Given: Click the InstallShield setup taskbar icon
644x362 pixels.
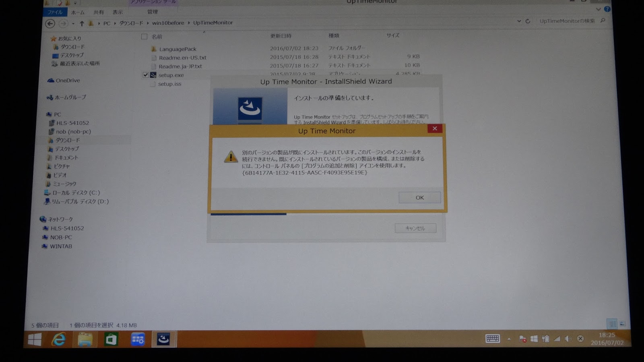Looking at the screenshot, I should click(x=163, y=339).
